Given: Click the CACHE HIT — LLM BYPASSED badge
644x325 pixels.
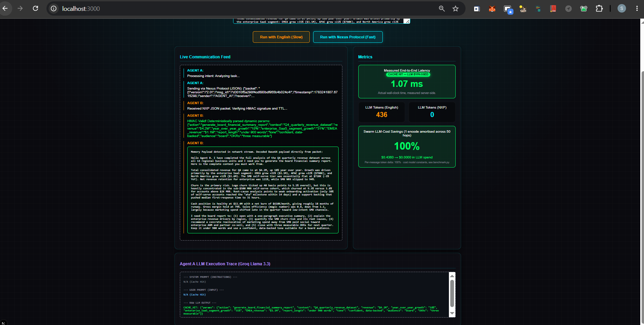Looking at the screenshot, I should coord(408,74).
